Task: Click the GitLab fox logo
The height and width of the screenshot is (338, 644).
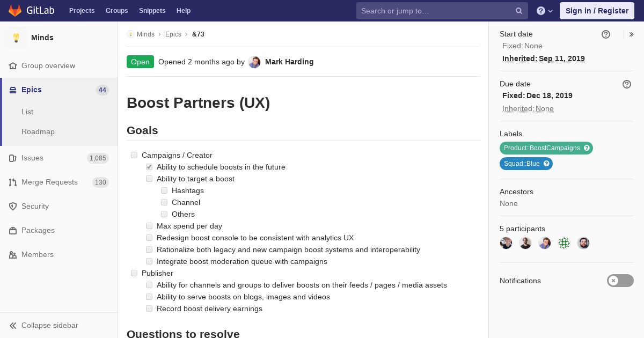Action: (15, 10)
